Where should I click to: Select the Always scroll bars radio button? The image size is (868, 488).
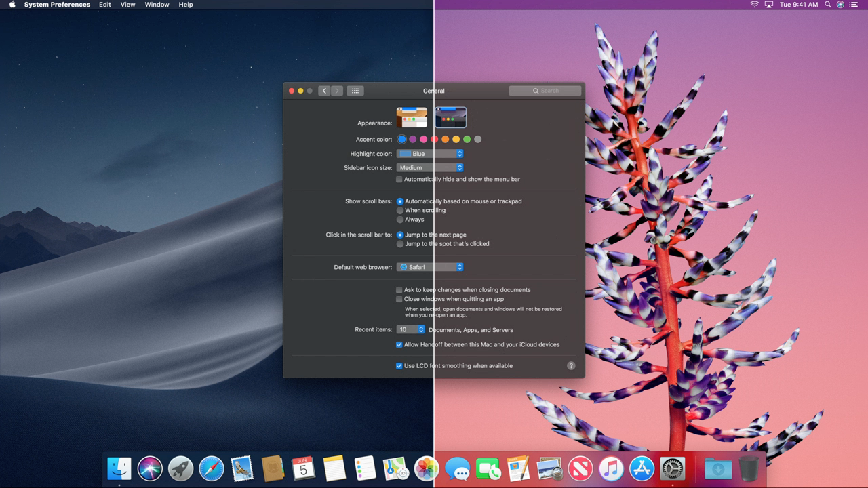[400, 220]
